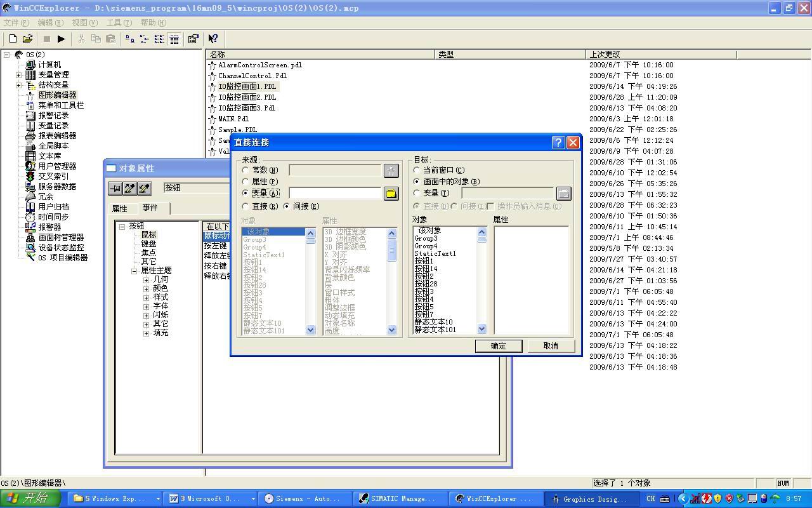Click the pin icon in 对象属性 window
Viewport: 812px width, 508px height.
point(115,188)
